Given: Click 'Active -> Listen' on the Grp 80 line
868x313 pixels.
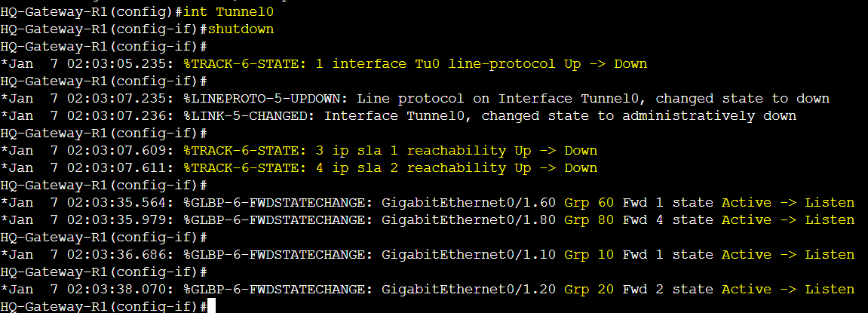Looking at the screenshot, I should (788, 220).
